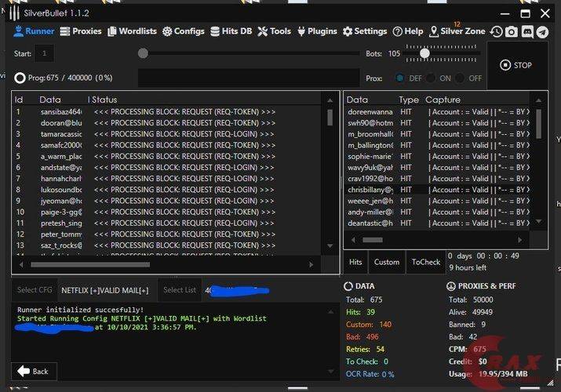Switch to the Custom results tab
The width and height of the screenshot is (561, 392).
(x=386, y=263)
